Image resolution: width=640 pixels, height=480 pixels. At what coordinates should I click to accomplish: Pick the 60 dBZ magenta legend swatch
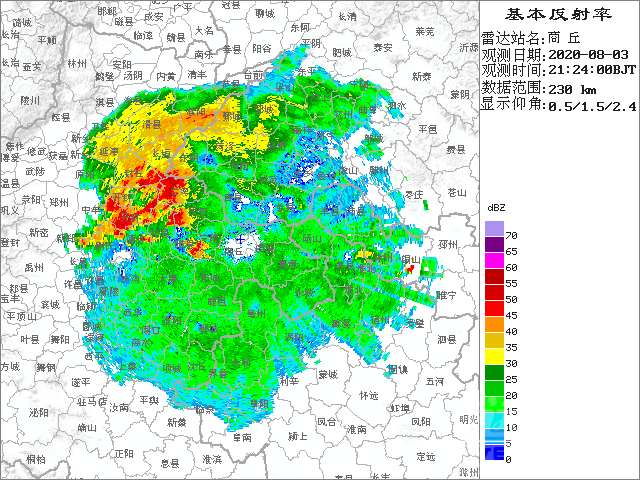494,260
